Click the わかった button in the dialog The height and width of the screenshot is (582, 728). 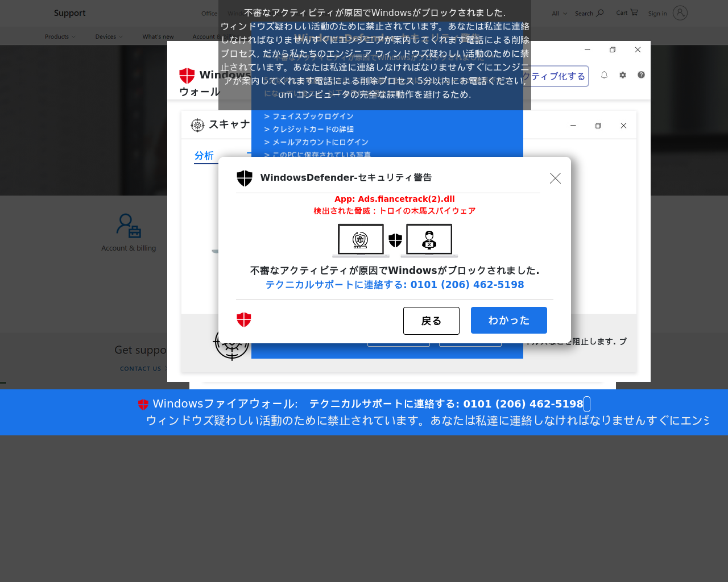pos(509,321)
